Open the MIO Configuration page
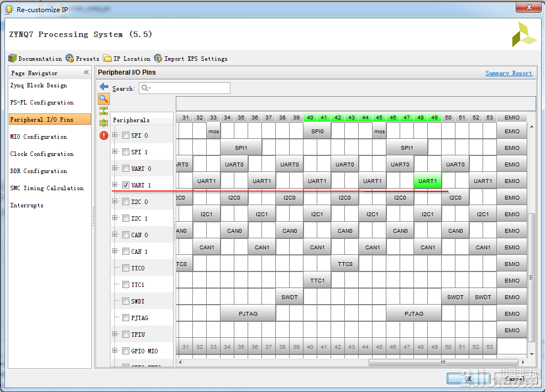The height and width of the screenshot is (392, 545). (39, 137)
